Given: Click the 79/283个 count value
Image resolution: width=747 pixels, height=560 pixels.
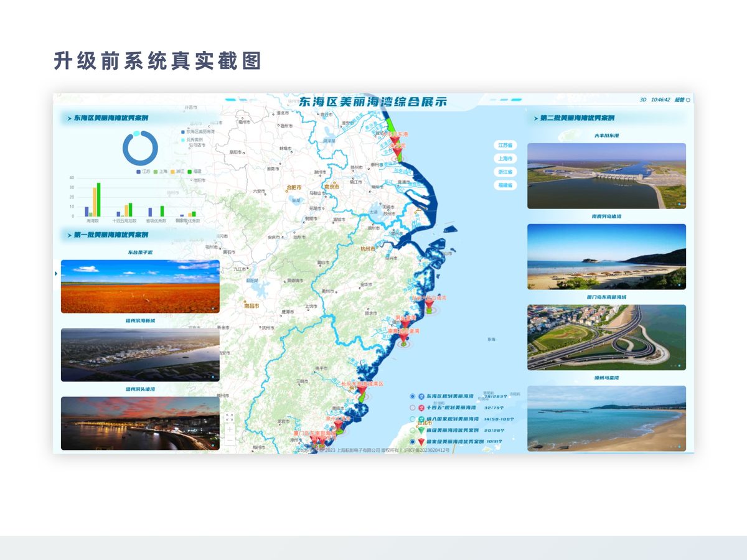Looking at the screenshot, I should (496, 396).
